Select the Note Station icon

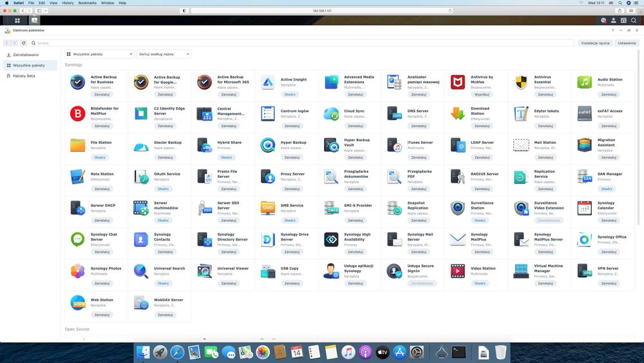tap(78, 177)
